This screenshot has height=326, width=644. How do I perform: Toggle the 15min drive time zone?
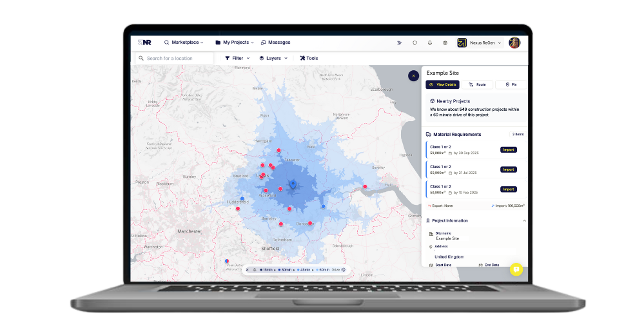click(x=266, y=270)
